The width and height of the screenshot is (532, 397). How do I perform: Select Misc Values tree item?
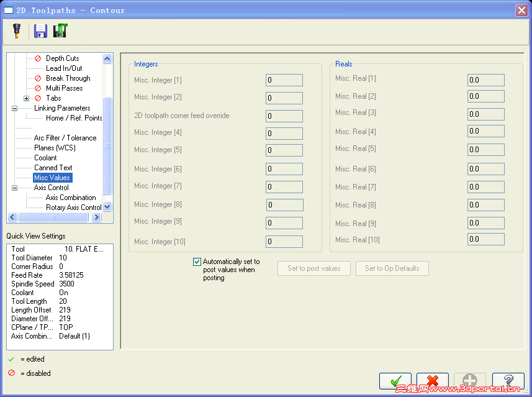click(52, 178)
